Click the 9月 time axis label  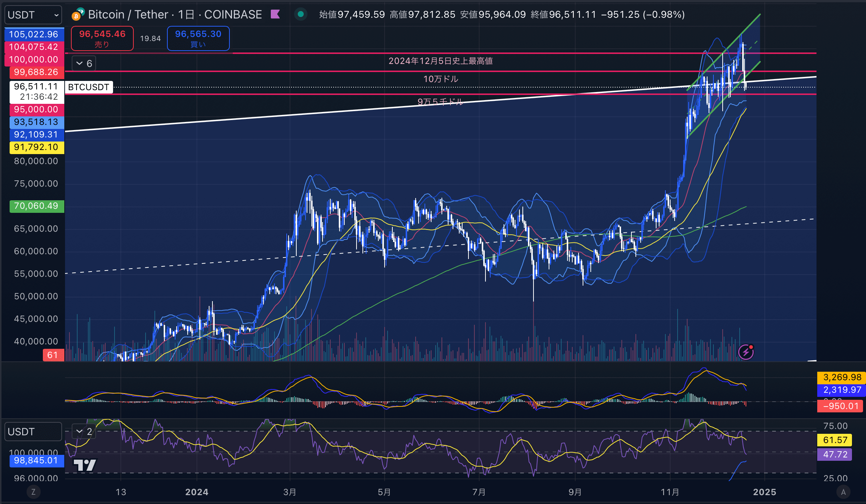click(x=575, y=492)
